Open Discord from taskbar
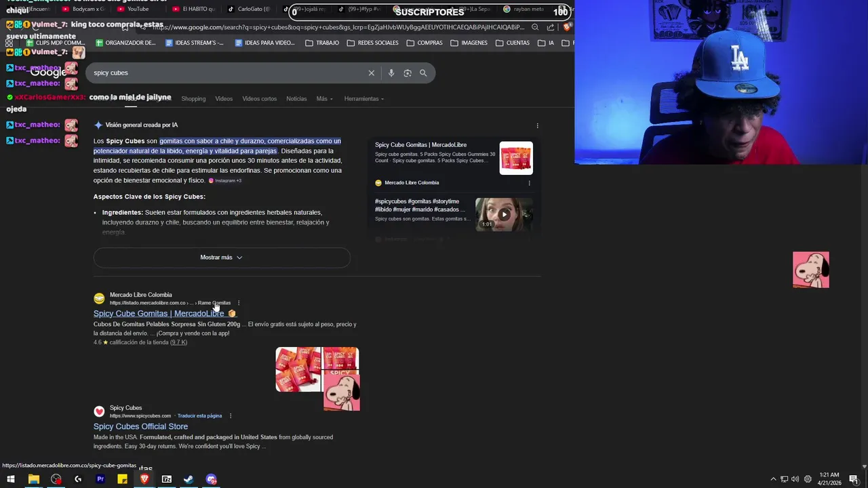Viewport: 868px width, 488px height. tap(211, 479)
